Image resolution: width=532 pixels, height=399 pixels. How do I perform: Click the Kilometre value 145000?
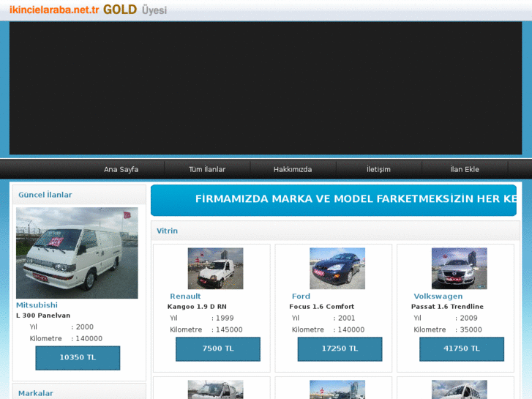pos(229,329)
